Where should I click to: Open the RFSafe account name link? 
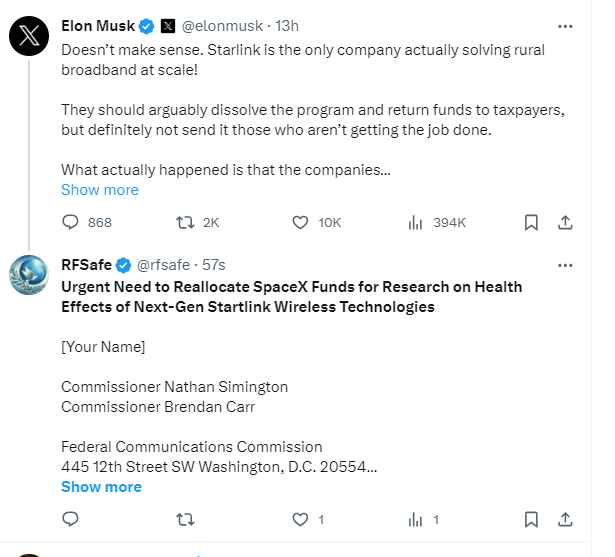(86, 265)
